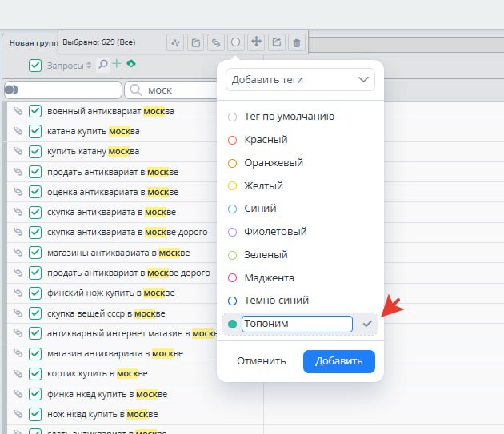Click the sort arrows next to Запросы
Viewport: 504px width, 434px height.
tap(89, 66)
